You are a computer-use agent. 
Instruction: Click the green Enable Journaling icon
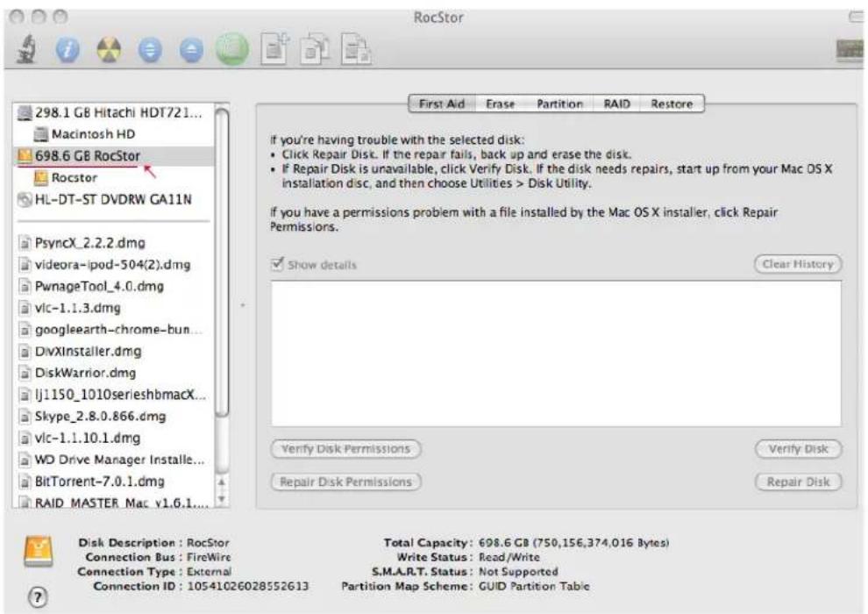click(232, 50)
